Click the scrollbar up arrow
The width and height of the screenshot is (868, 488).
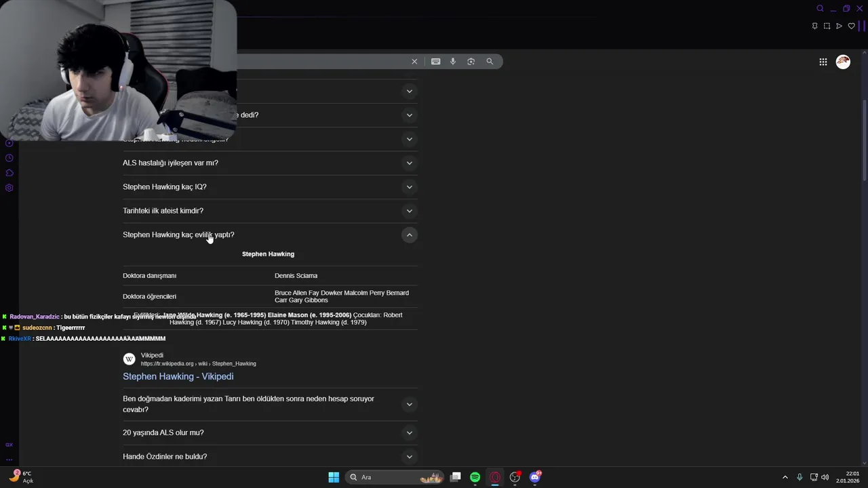[x=864, y=54]
